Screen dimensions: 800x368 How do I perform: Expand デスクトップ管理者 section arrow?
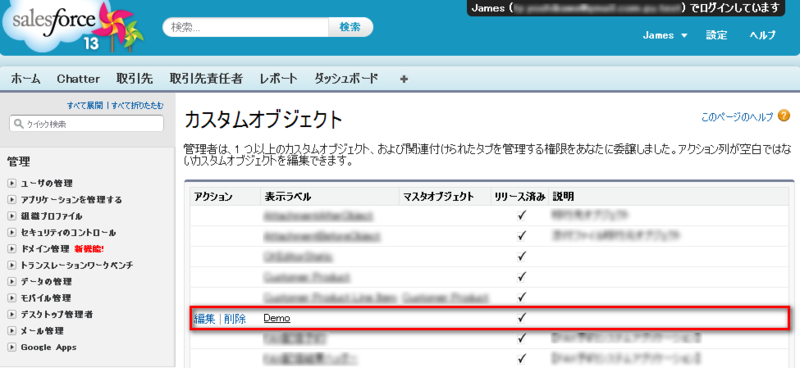click(12, 315)
